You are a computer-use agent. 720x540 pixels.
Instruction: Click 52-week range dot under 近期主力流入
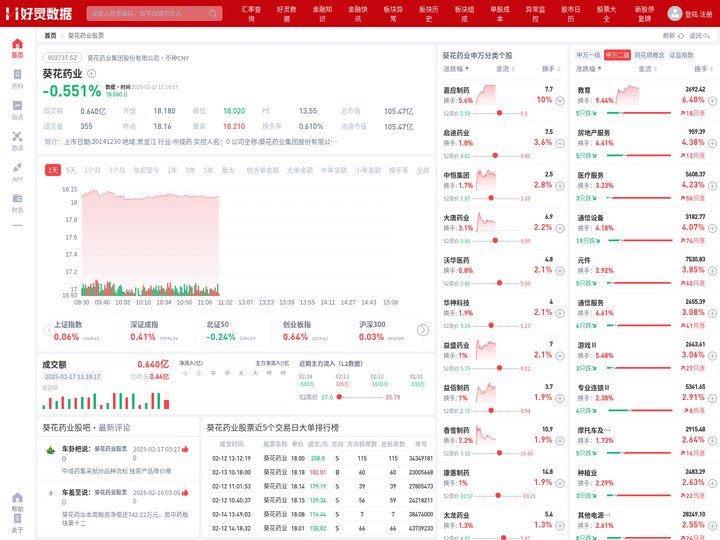point(339,397)
